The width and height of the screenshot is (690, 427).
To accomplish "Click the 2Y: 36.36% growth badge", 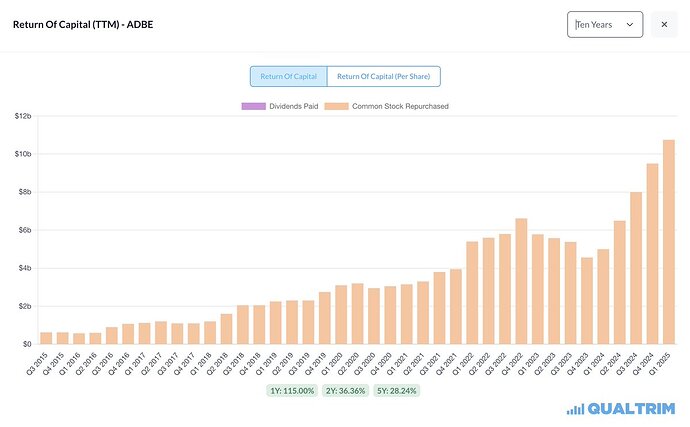I will (x=345, y=390).
